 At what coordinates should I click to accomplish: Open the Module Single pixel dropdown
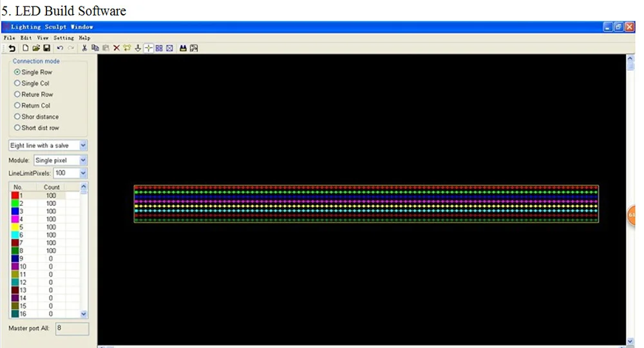(x=83, y=160)
